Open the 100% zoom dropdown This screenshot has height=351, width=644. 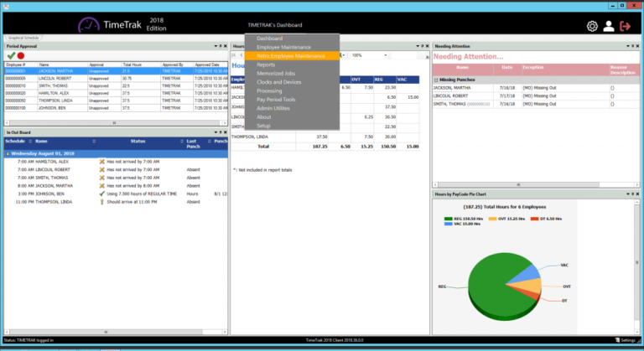[x=384, y=55]
